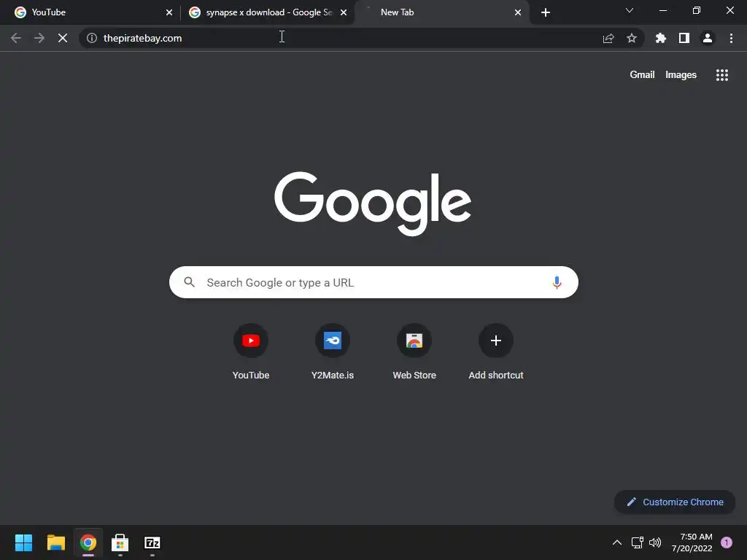The height and width of the screenshot is (560, 747).
Task: Switch to synapse x download tab
Action: pyautogui.click(x=268, y=12)
